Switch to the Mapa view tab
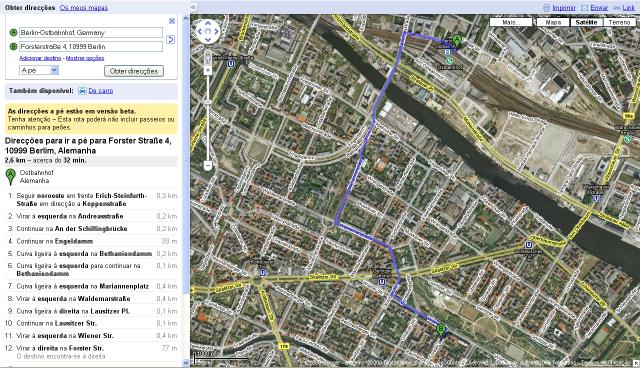Viewport: 640px width, 368px height. click(x=553, y=22)
